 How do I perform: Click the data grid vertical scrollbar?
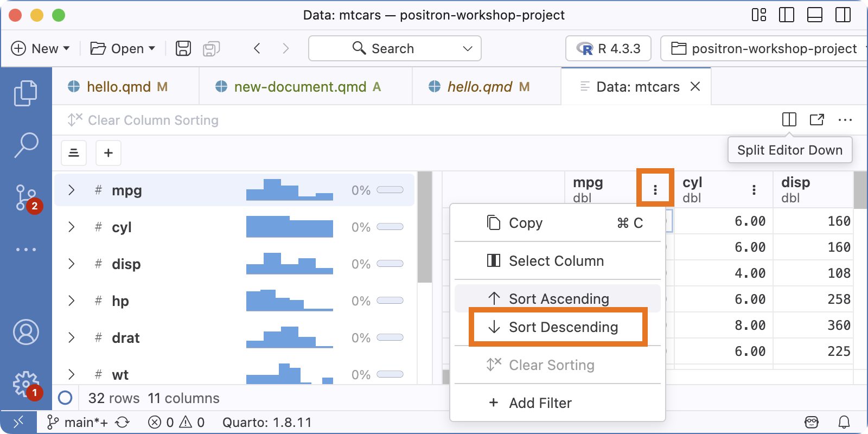(x=860, y=190)
